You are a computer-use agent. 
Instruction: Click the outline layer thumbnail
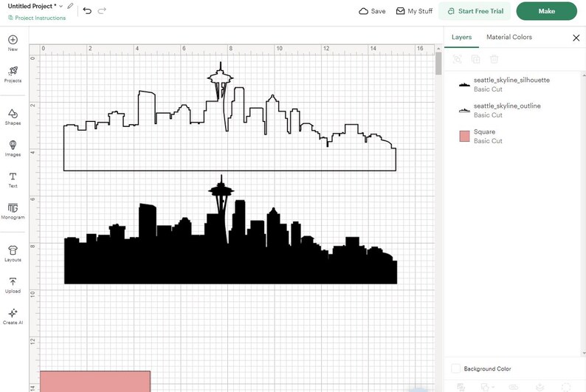click(464, 111)
